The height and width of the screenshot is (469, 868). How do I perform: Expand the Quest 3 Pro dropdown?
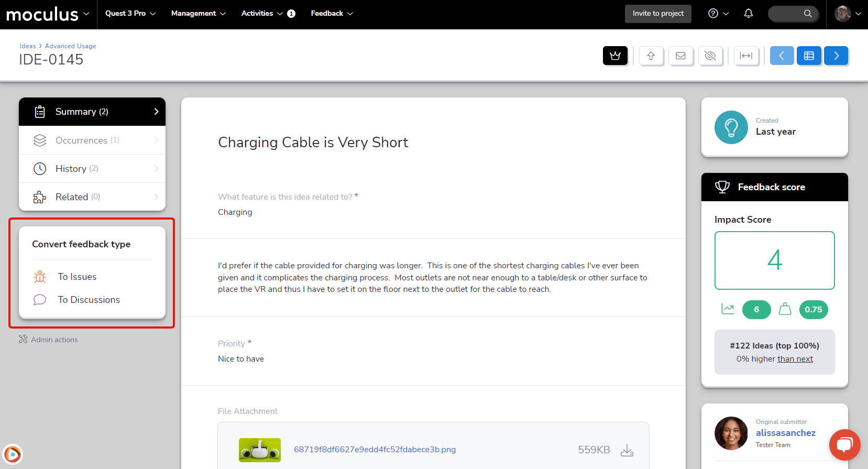130,14
